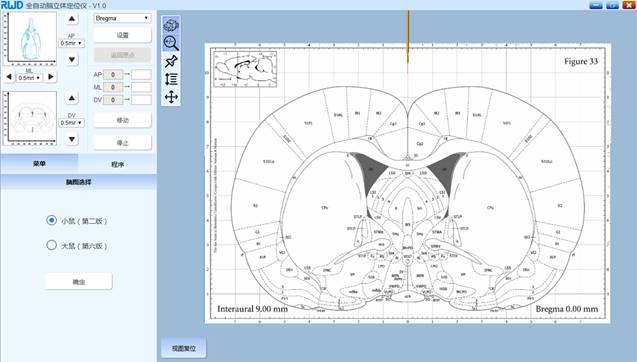Click the 确定 confirm button
Screen dimensions: 637x362
[x=78, y=282]
